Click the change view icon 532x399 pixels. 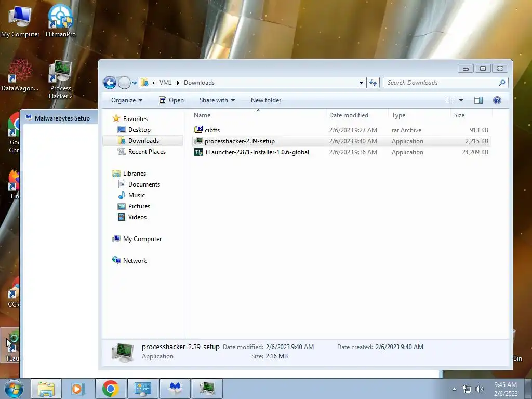point(449,100)
